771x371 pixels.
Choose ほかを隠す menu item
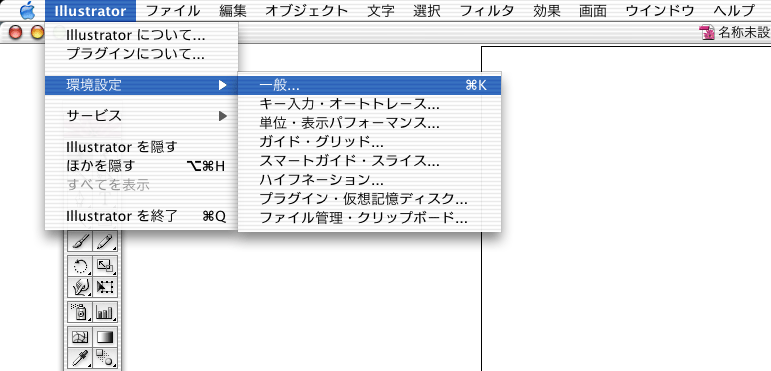142,166
